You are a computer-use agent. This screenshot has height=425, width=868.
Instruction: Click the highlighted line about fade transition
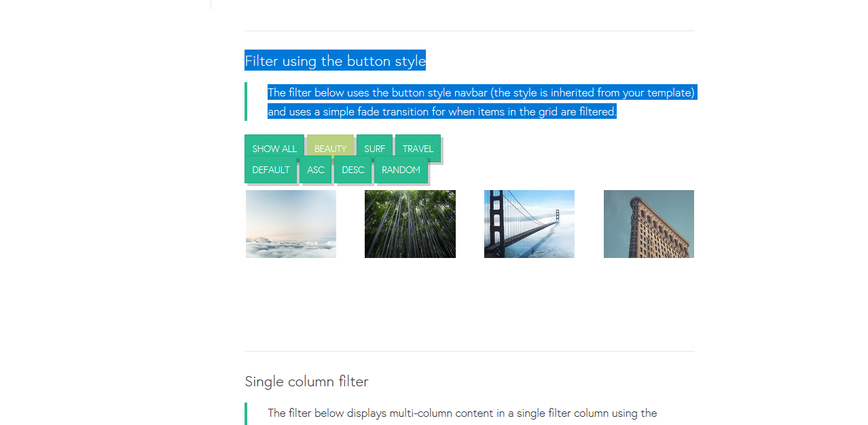pos(442,111)
